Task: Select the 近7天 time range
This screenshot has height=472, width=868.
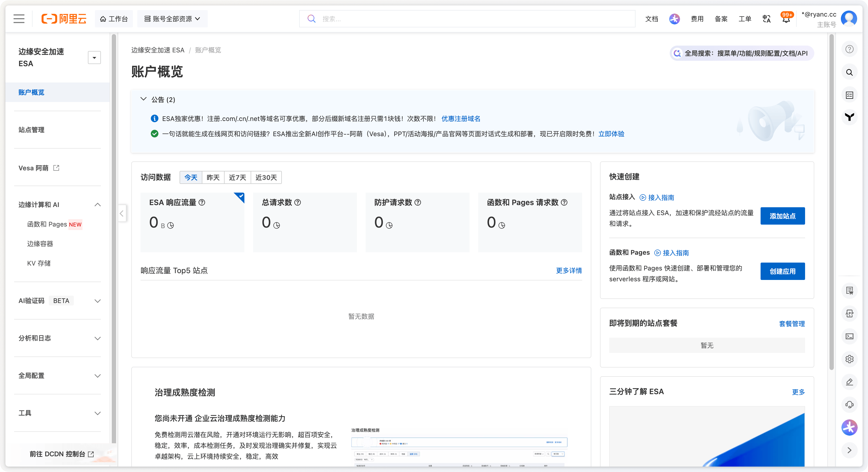Action: pos(237,177)
